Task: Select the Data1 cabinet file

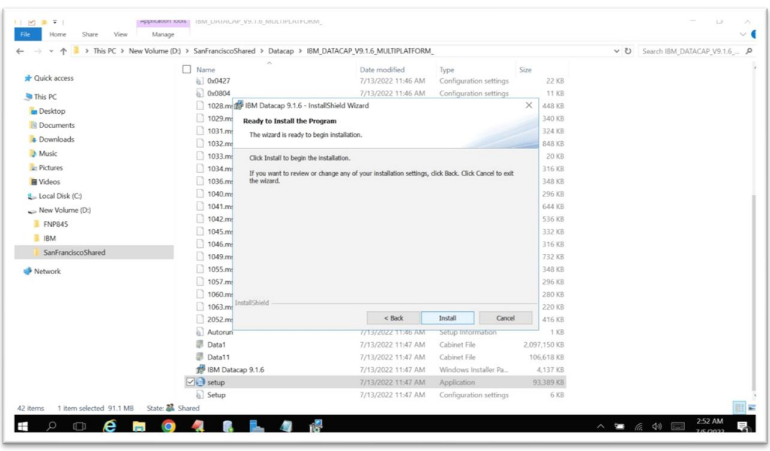Action: (216, 344)
